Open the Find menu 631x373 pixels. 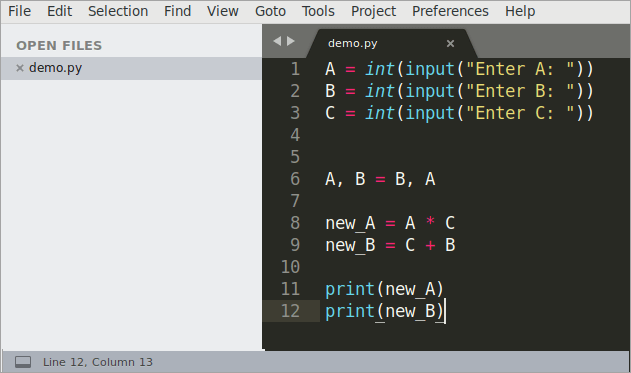click(x=177, y=11)
